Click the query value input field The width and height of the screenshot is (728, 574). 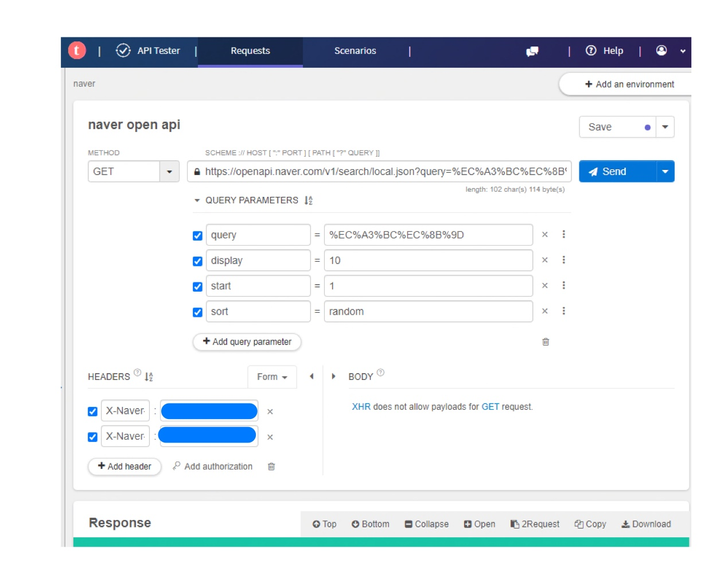429,235
